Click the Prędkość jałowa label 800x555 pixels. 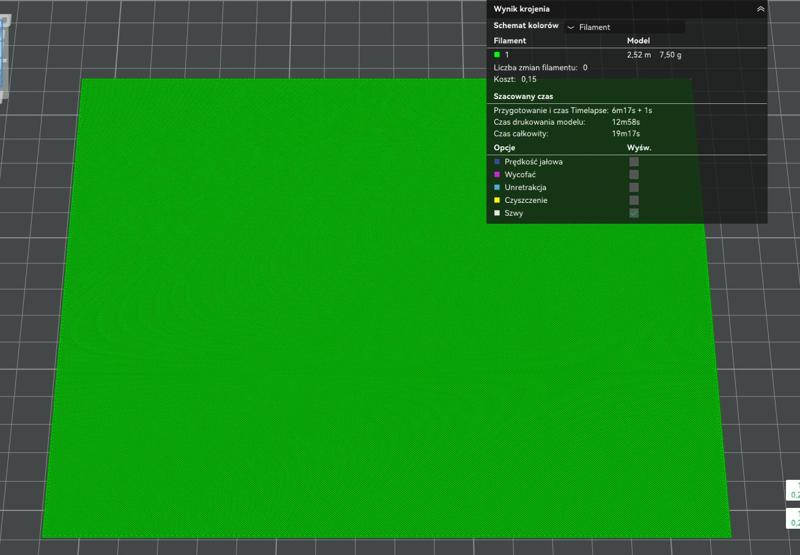coord(534,162)
